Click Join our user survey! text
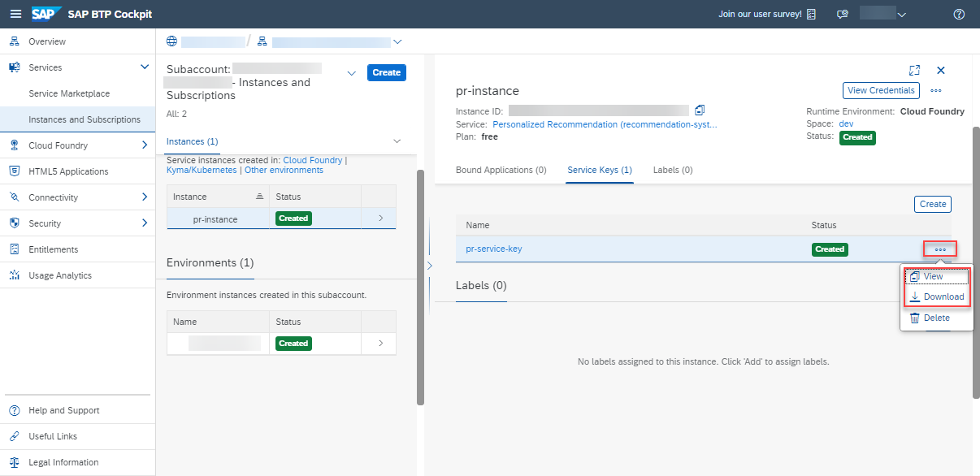This screenshot has width=980, height=476. point(760,14)
